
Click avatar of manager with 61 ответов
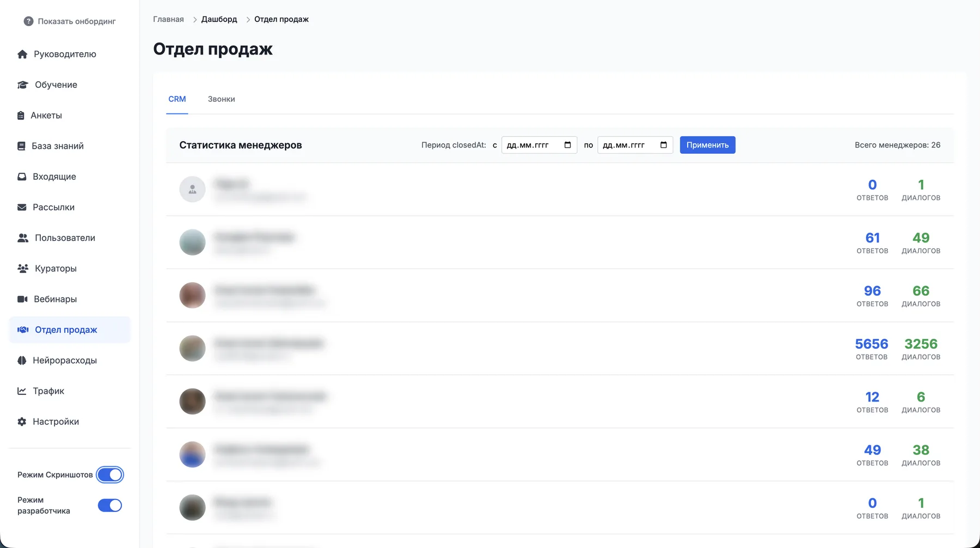pos(192,242)
